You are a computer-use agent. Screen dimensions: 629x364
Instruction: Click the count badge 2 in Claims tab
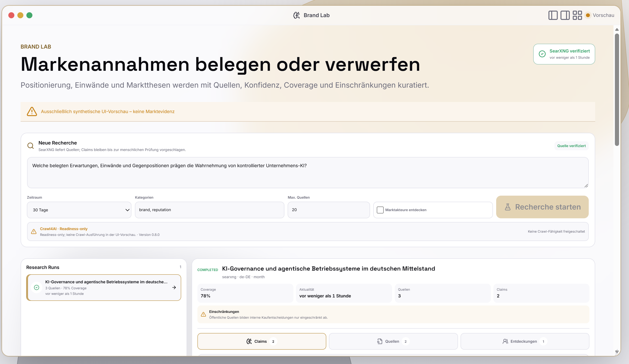tap(273, 342)
